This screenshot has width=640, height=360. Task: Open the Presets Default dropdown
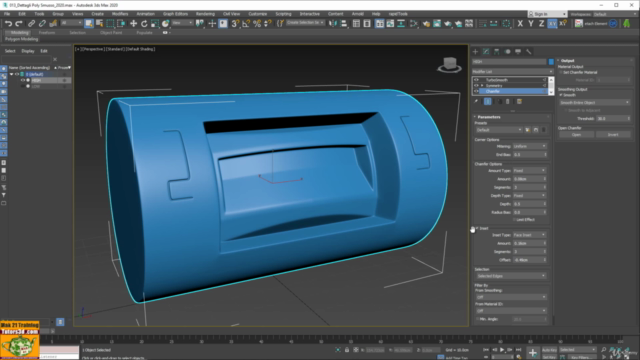[x=499, y=130]
